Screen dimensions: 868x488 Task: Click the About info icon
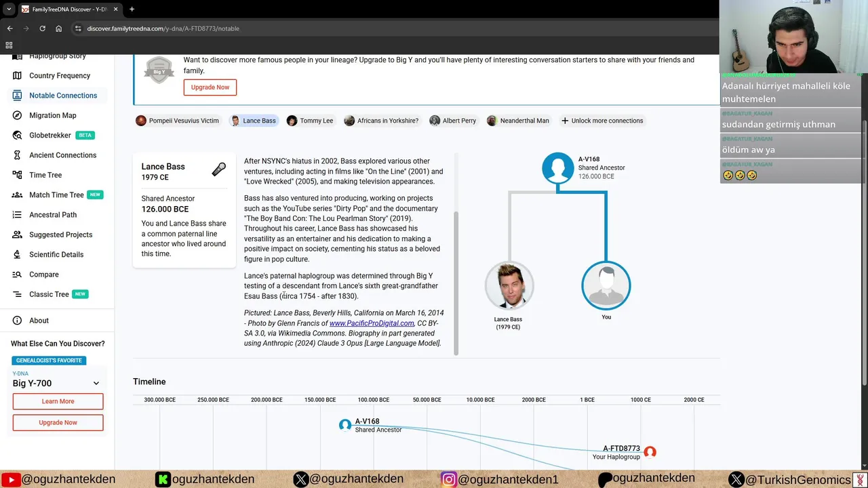point(17,321)
